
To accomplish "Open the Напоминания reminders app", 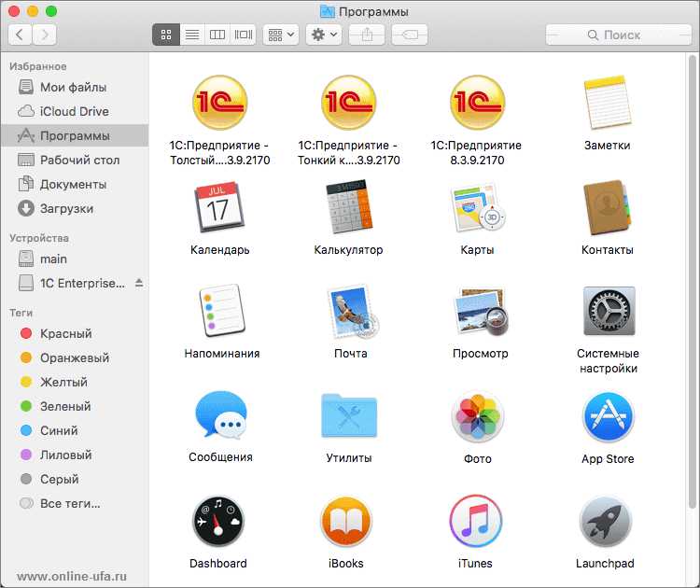I will point(222,311).
